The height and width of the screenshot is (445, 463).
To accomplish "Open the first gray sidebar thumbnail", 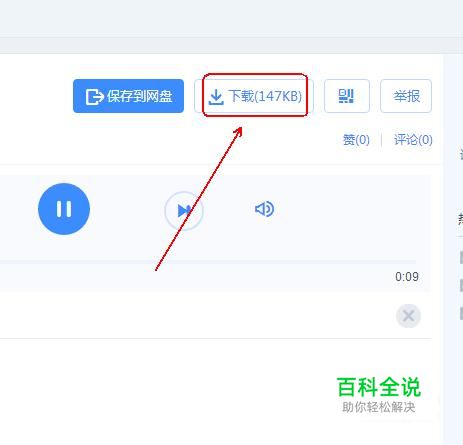I will pos(461,257).
